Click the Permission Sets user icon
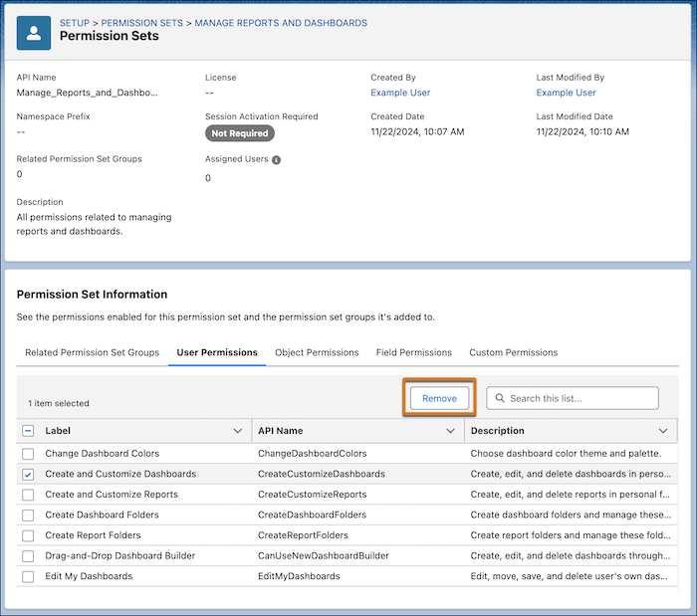 click(x=34, y=33)
